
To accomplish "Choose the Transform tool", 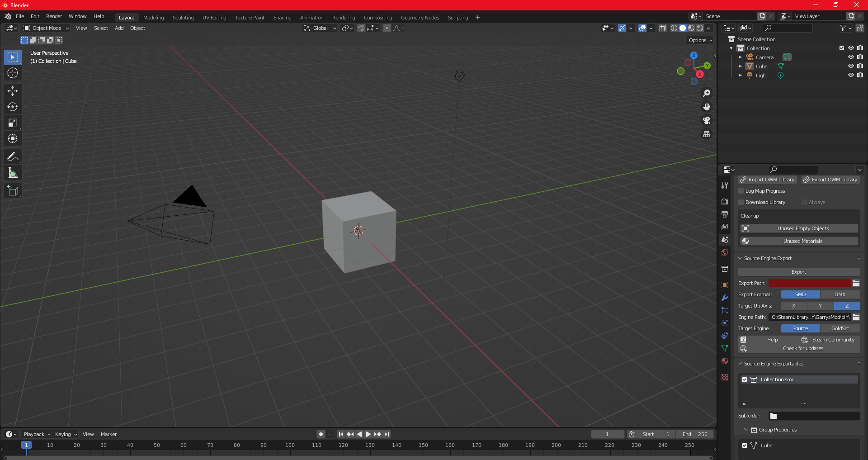I will tap(13, 138).
